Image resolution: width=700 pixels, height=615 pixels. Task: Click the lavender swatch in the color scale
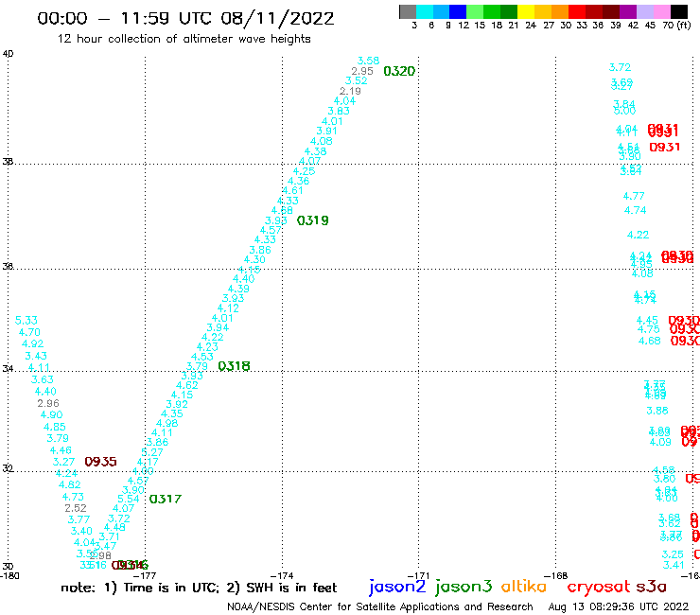pos(644,11)
